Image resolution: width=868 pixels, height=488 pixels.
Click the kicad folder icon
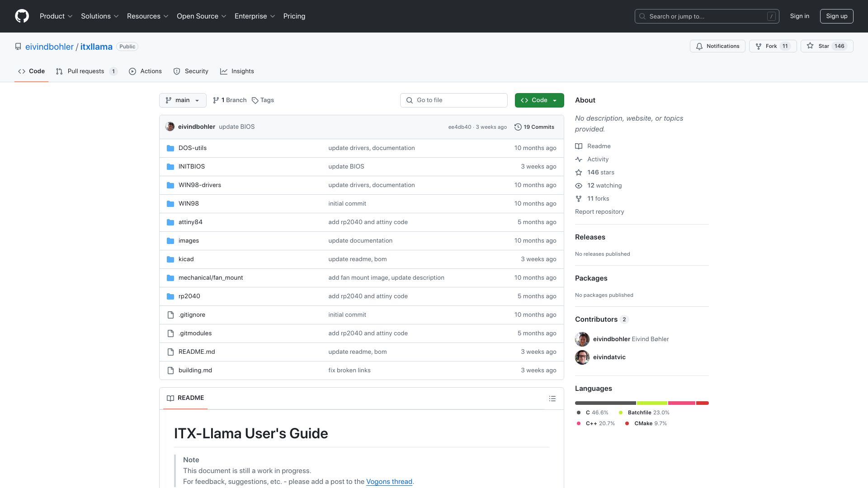[170, 259]
